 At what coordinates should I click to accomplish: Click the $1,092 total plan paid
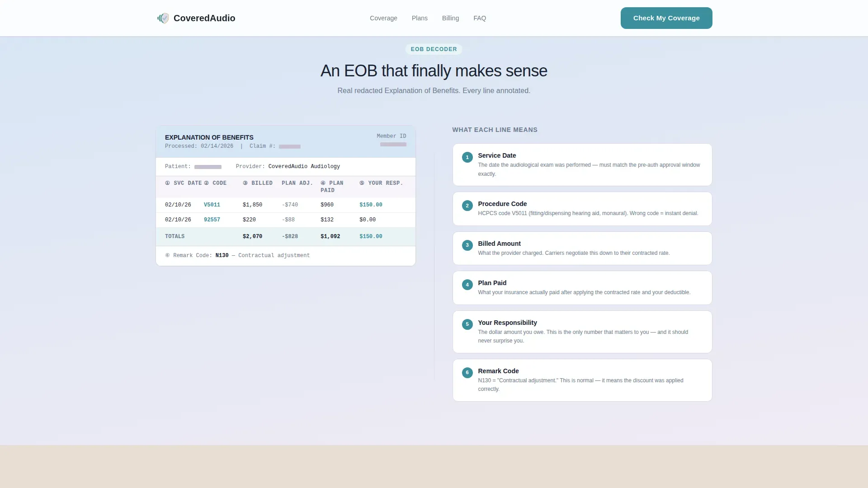[x=330, y=236]
